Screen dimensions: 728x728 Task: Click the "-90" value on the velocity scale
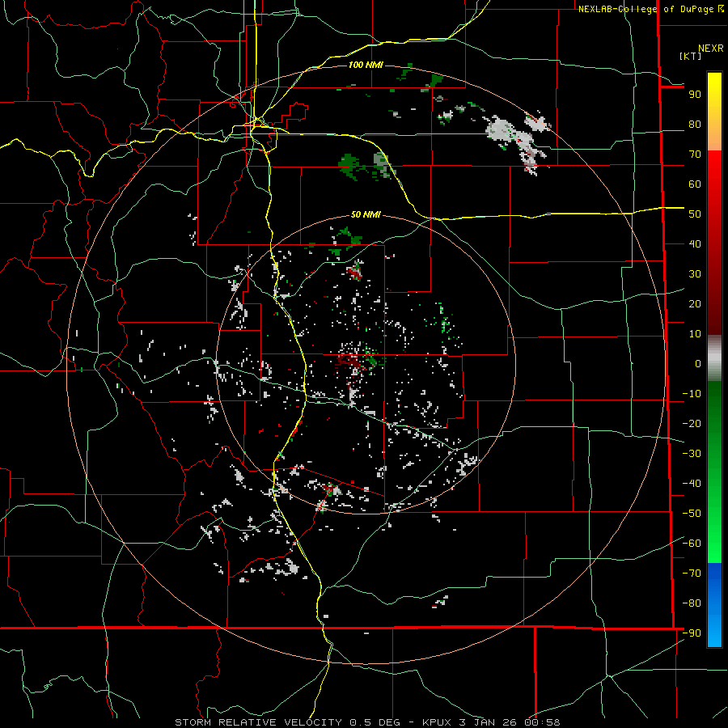click(x=692, y=633)
